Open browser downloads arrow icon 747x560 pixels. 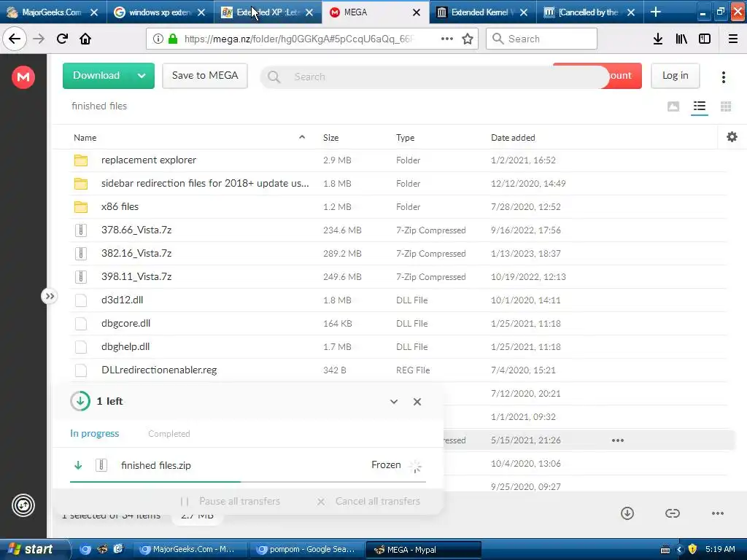click(x=657, y=39)
